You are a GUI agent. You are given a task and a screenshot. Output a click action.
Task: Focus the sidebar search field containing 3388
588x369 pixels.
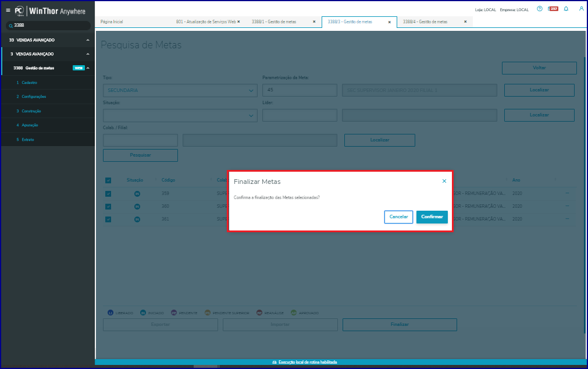48,26
